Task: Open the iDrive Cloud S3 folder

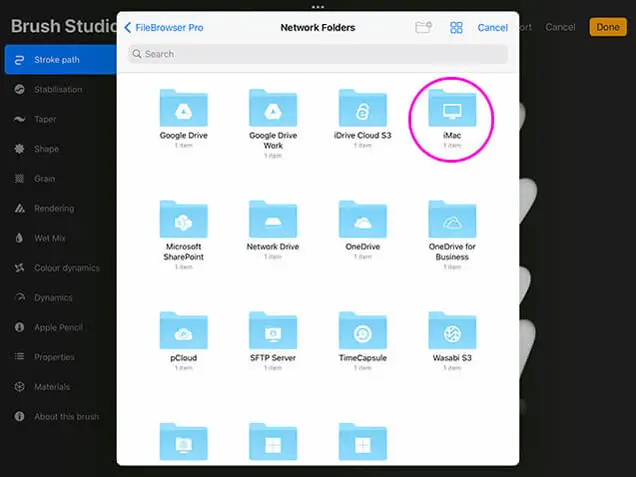Action: (x=363, y=108)
